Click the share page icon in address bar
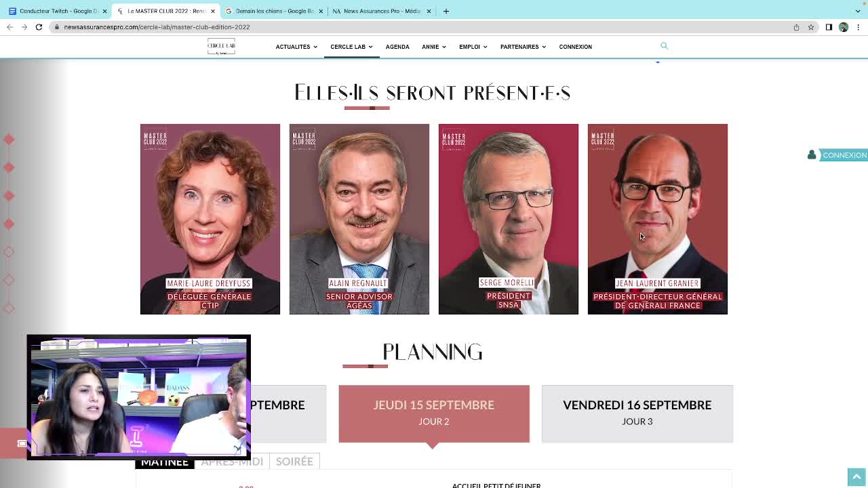Image resolution: width=868 pixels, height=488 pixels. click(796, 27)
